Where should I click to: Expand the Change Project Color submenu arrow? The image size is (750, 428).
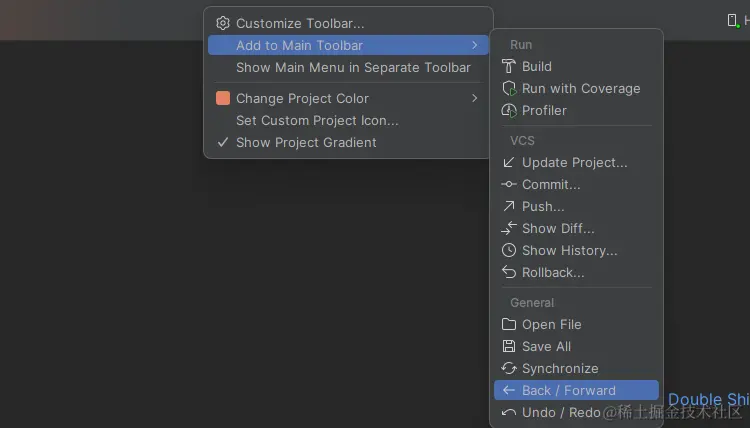tap(475, 98)
